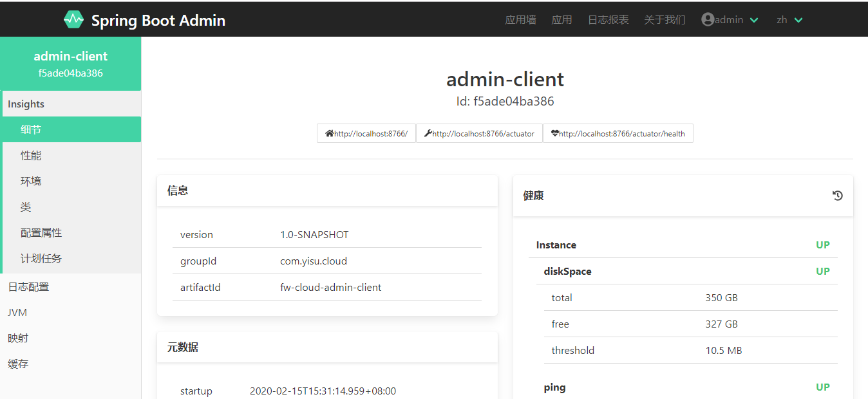Open 配置属性 sidebar entry
This screenshot has width=868, height=399.
click(x=41, y=233)
